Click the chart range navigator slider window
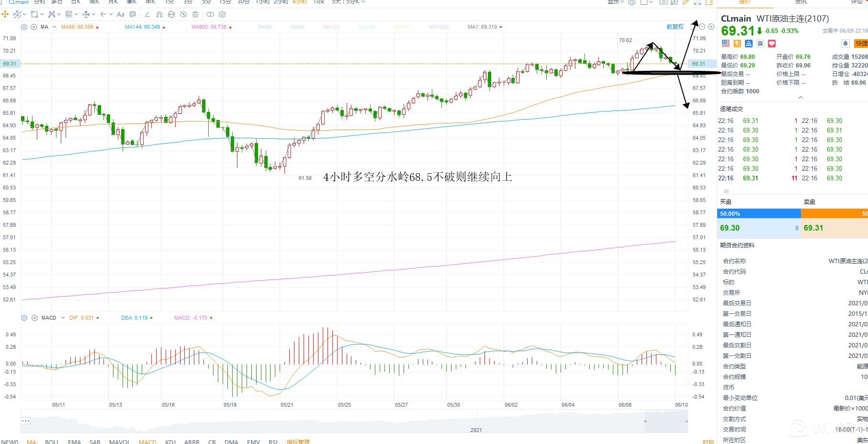Screen dimensions: 868x444 click(x=666, y=421)
